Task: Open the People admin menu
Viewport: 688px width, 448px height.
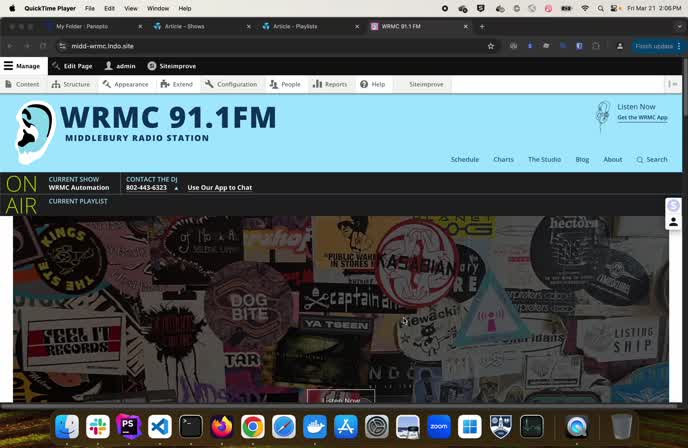Action: click(x=285, y=84)
